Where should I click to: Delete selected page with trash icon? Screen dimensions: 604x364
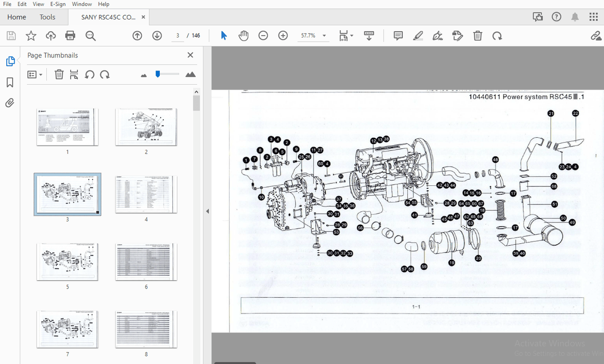pos(59,74)
